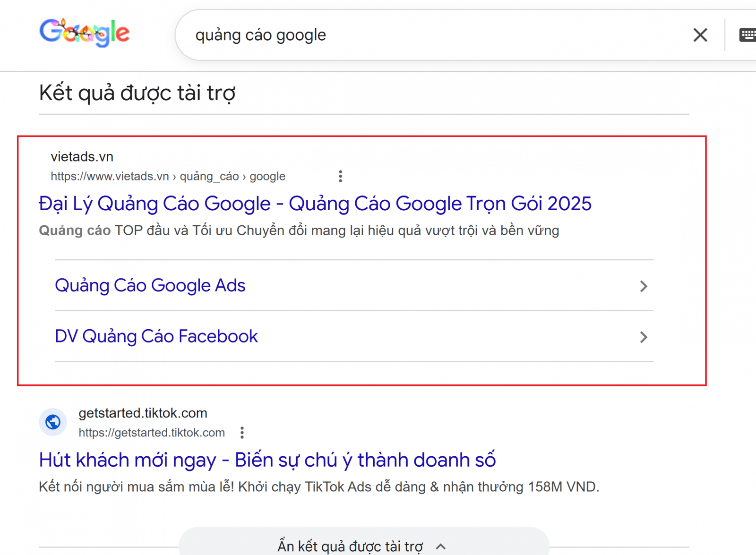Click the globe favicon beside getstarted.tiktok.com
The height and width of the screenshot is (555, 756).
[x=53, y=422]
